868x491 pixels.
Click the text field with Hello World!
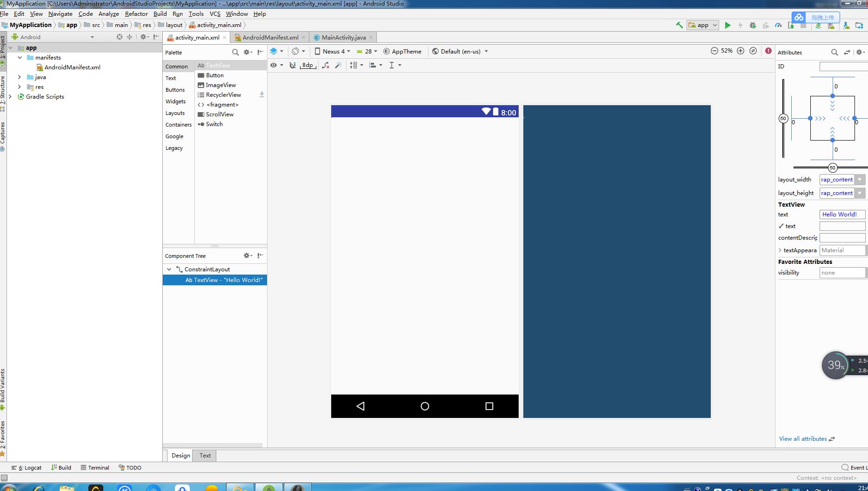(842, 215)
